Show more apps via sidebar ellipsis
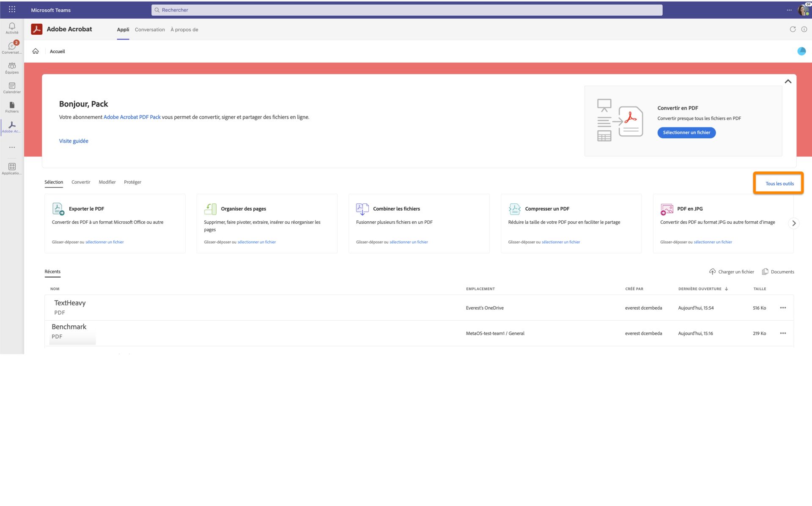This screenshot has height=506, width=812. (x=12, y=147)
